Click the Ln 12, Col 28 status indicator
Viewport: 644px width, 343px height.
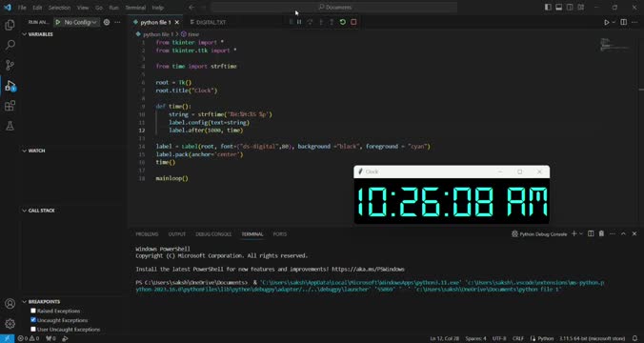pyautogui.click(x=444, y=338)
